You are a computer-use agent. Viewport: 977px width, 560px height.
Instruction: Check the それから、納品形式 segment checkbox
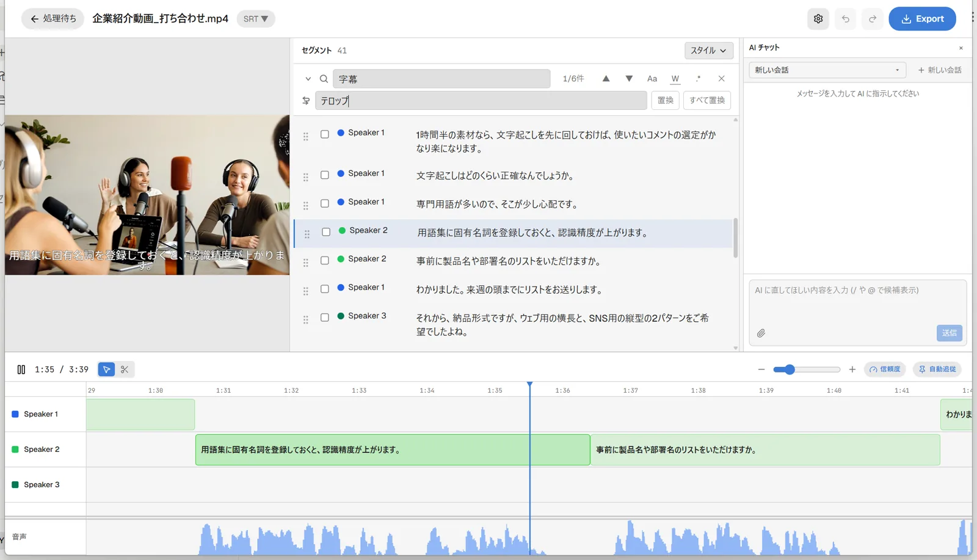(325, 318)
